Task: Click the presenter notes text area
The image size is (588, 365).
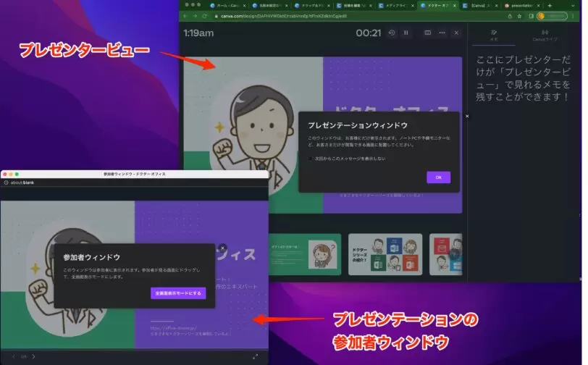Action: (523, 78)
